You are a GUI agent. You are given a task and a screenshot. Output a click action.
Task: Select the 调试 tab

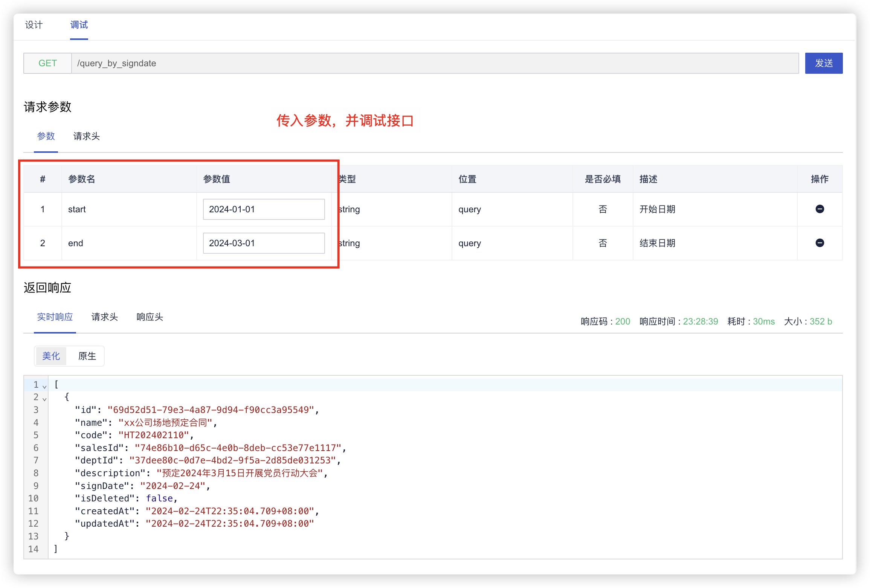79,25
